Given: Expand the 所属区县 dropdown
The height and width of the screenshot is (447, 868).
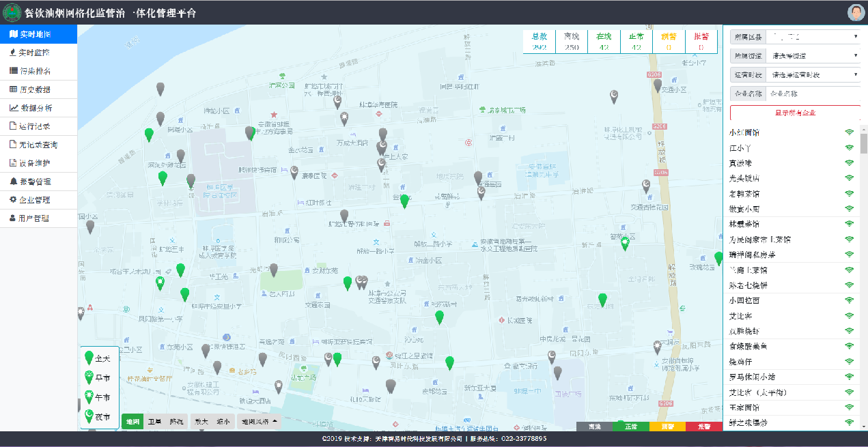Looking at the screenshot, I should point(812,36).
